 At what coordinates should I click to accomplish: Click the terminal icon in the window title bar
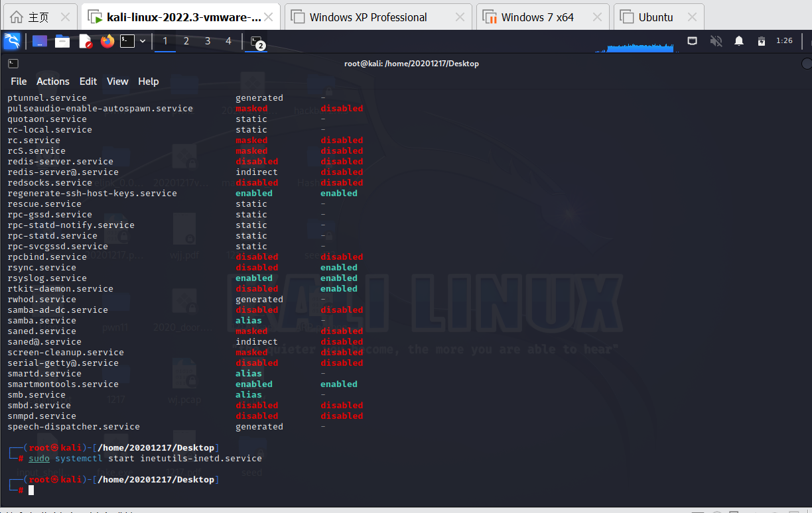(15, 64)
